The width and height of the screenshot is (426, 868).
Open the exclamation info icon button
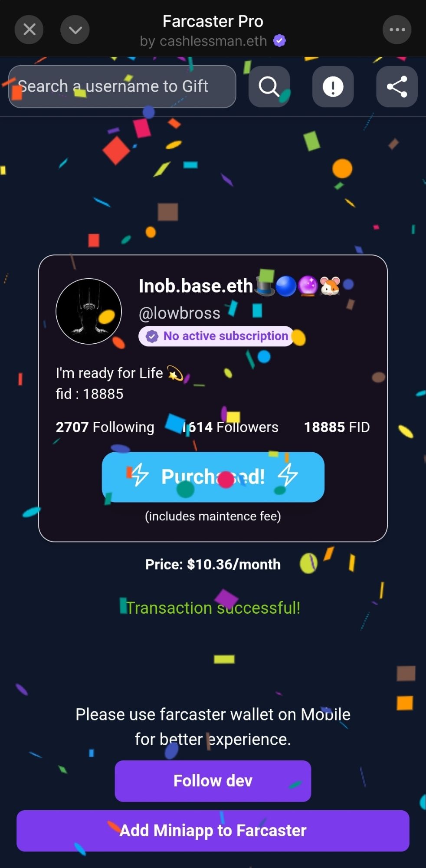coord(333,86)
